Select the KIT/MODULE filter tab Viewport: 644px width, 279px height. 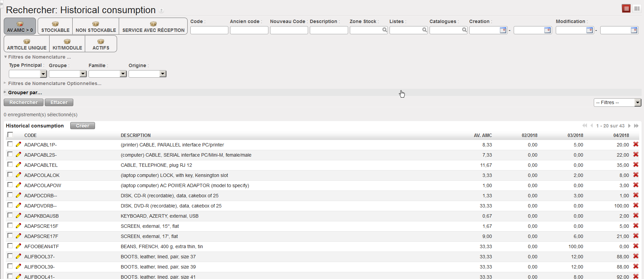pos(67,44)
